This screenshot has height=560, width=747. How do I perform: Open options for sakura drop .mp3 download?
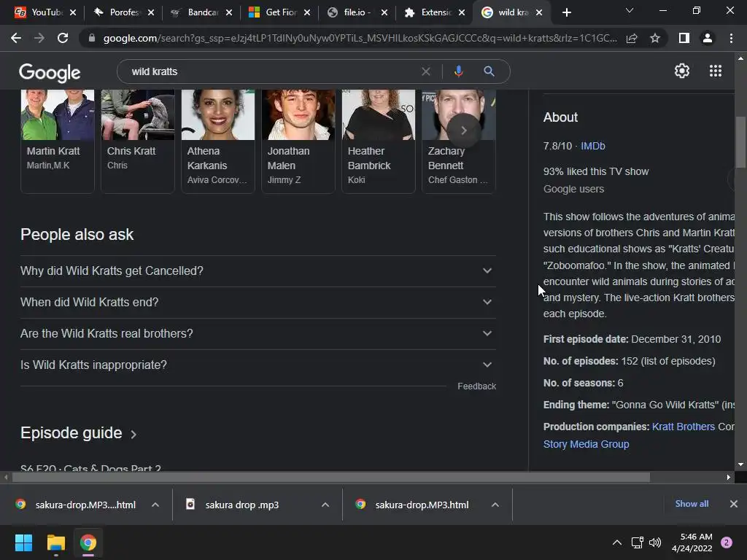pyautogui.click(x=325, y=505)
